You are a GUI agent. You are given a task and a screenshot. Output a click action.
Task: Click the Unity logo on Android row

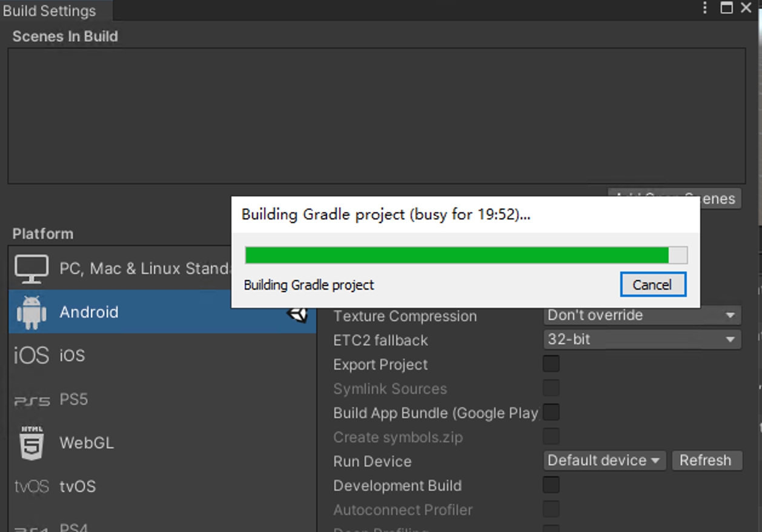[297, 314]
